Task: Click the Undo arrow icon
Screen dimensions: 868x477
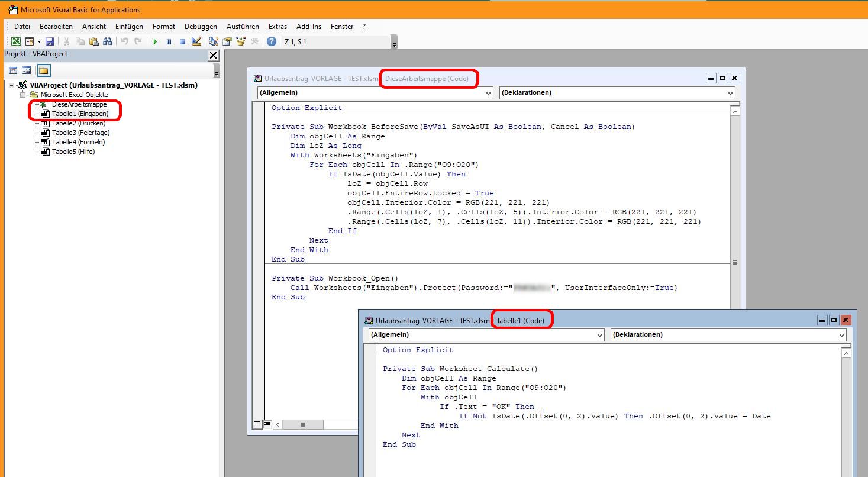Action: click(x=124, y=41)
